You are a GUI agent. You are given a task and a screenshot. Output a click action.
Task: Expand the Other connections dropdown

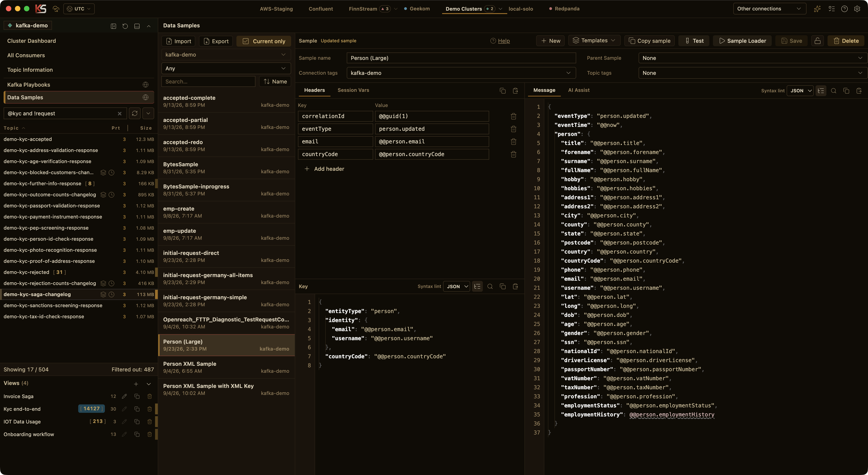click(x=770, y=9)
